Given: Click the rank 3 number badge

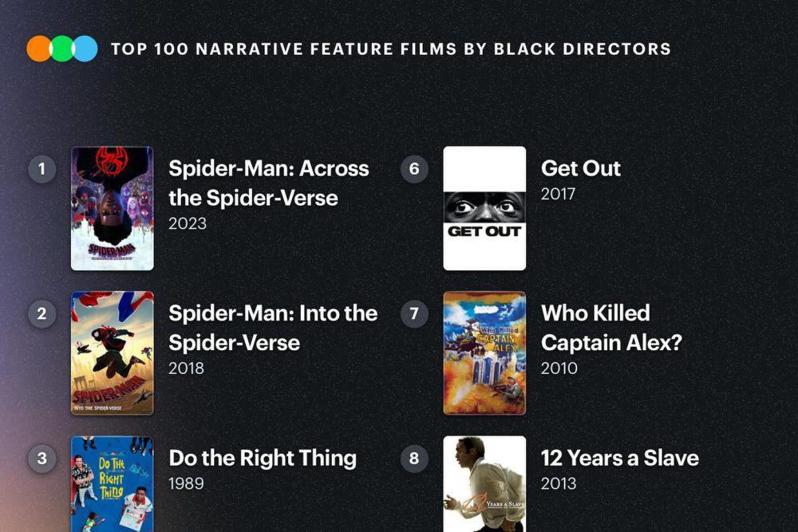Looking at the screenshot, I should click(41, 458).
